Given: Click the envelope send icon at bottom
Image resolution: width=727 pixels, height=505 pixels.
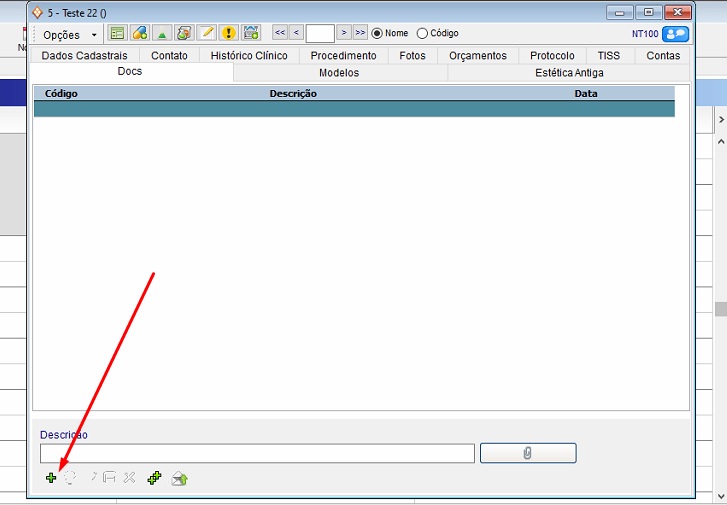Looking at the screenshot, I should [x=179, y=478].
